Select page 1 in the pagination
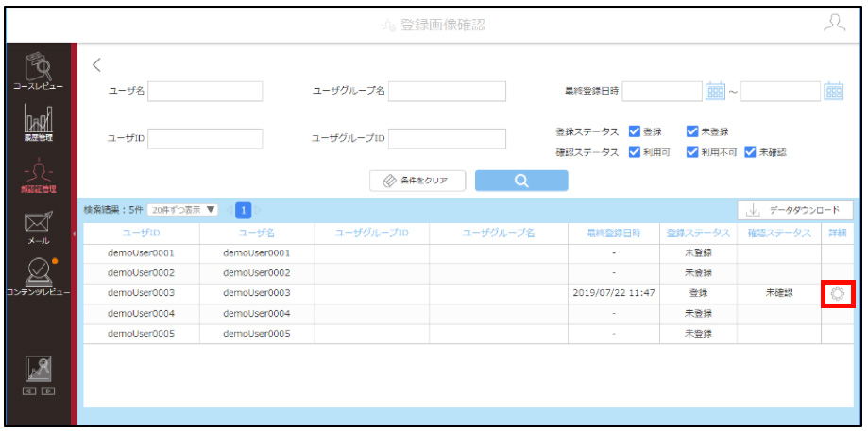Screen dimensions: 868x434 244,210
